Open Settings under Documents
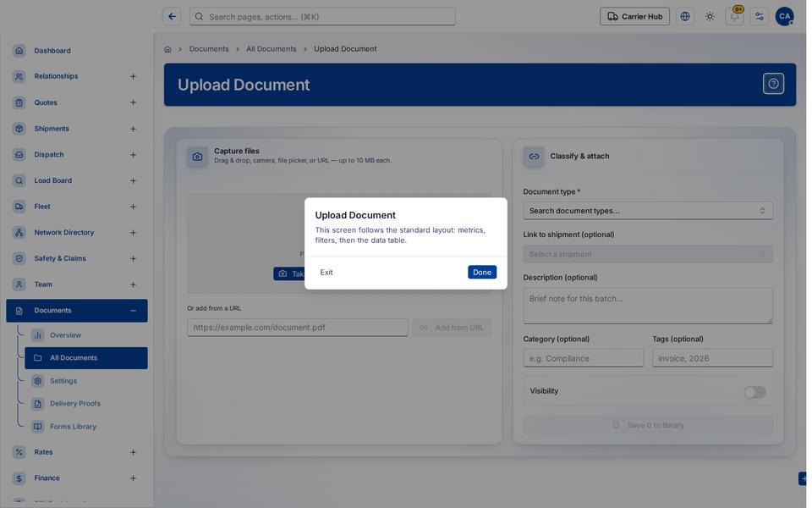812x508 pixels. pyautogui.click(x=86, y=381)
